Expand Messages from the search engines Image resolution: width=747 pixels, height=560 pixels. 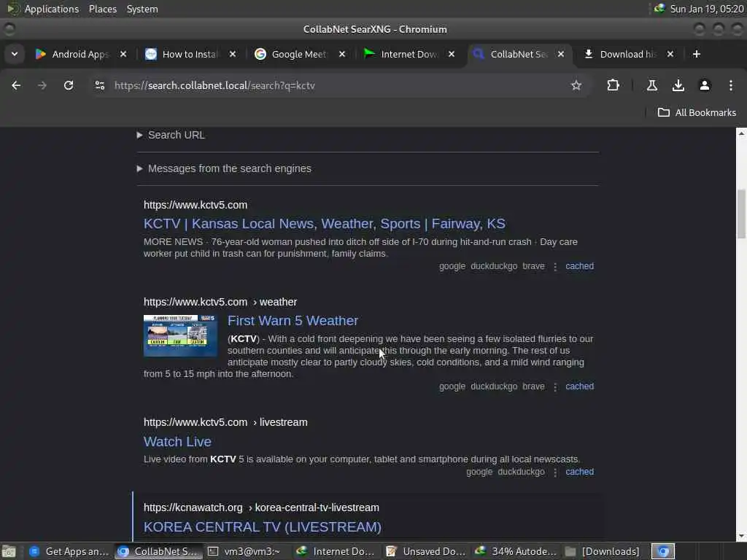coord(224,168)
